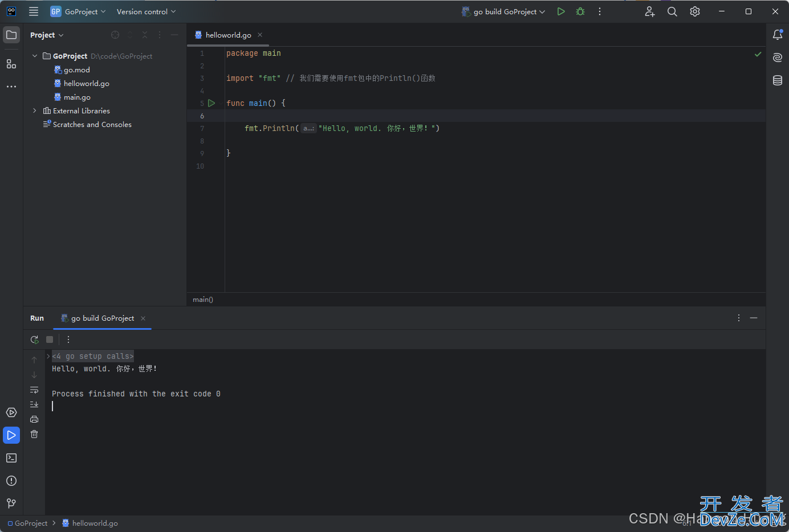Open the Notifications bell
The image size is (789, 532).
click(778, 35)
